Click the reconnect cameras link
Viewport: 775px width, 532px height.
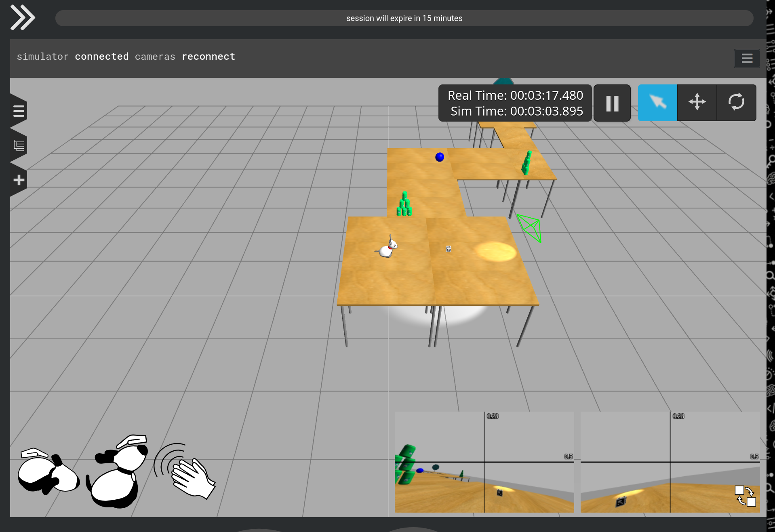pyautogui.click(x=208, y=57)
